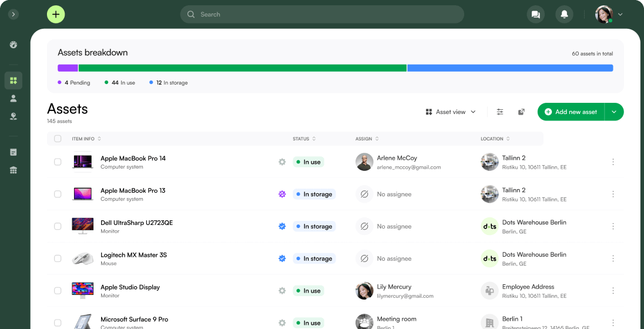This screenshot has width=644, height=329.
Task: Sort by STATUS column
Action: pos(304,139)
